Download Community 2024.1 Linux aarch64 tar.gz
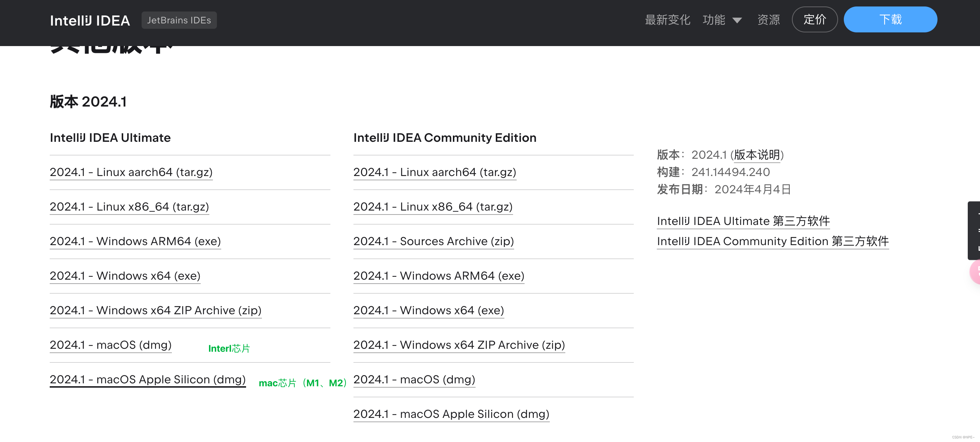 pos(435,172)
